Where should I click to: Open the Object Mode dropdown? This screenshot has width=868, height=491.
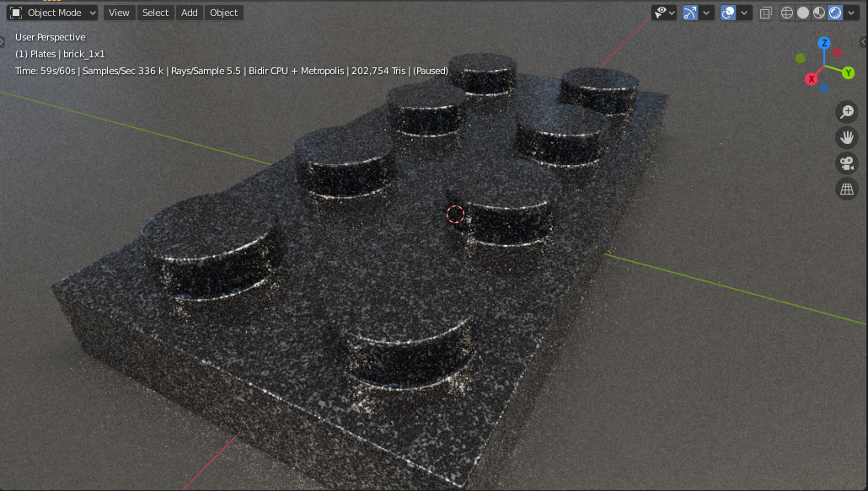(x=52, y=13)
